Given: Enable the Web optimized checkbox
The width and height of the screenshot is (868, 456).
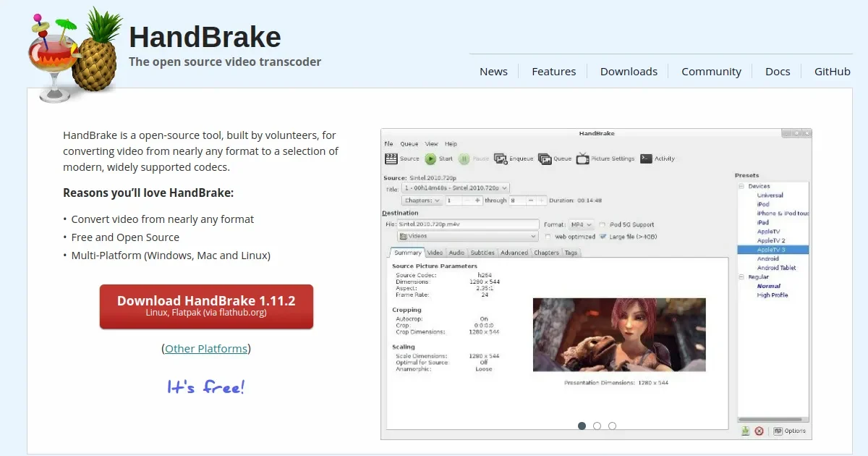Looking at the screenshot, I should tap(548, 237).
